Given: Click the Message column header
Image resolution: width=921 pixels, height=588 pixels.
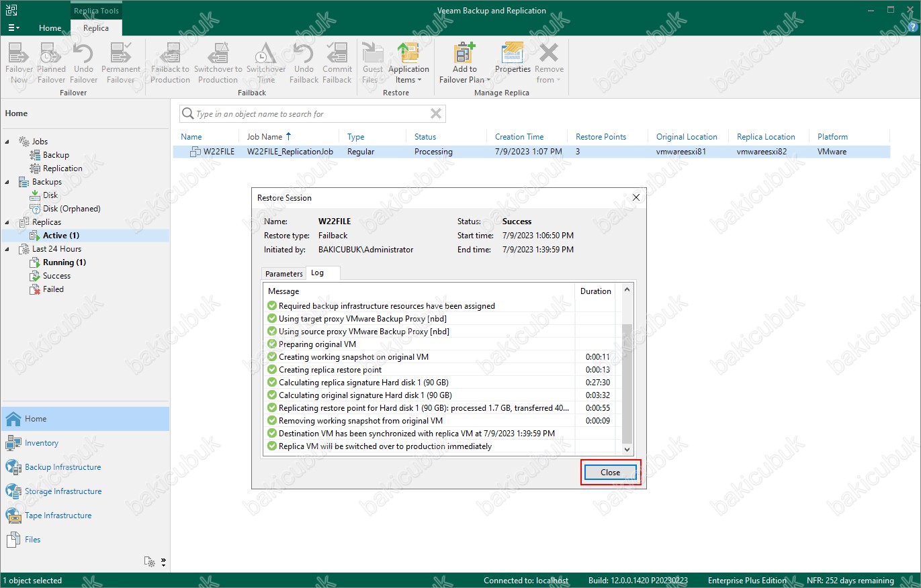Looking at the screenshot, I should [x=419, y=291].
